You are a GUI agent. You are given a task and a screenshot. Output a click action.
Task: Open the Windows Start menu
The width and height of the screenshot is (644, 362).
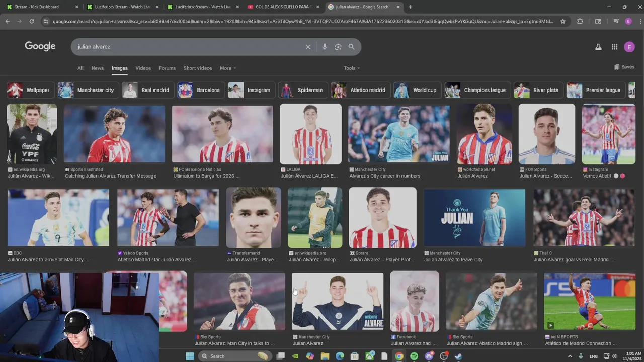[190, 356]
